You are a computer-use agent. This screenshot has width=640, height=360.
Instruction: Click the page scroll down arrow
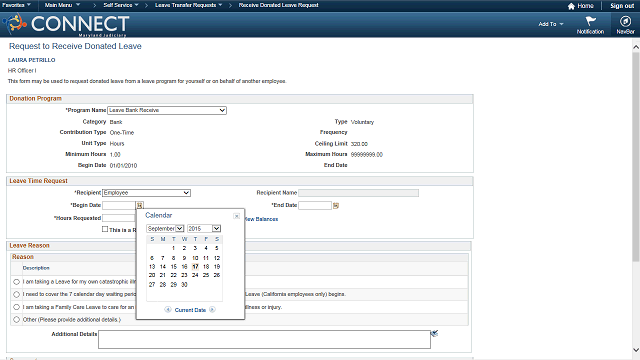pyautogui.click(x=636, y=350)
